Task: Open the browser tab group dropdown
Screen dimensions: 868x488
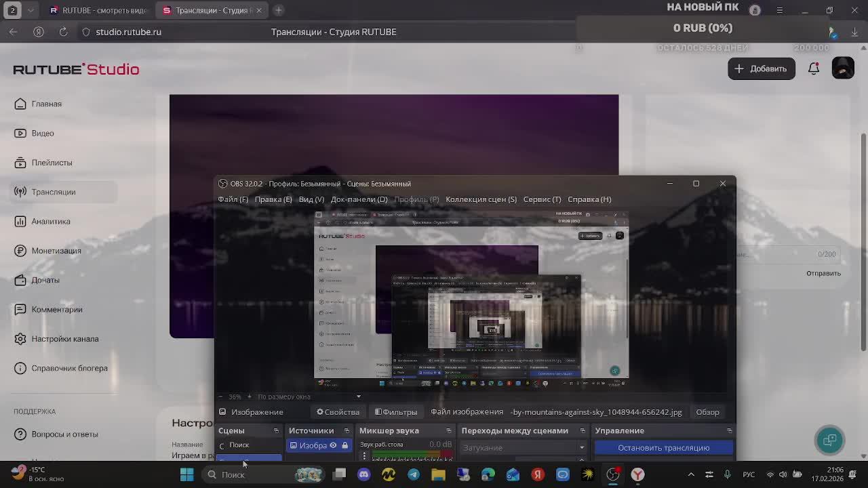Action: coord(30,10)
